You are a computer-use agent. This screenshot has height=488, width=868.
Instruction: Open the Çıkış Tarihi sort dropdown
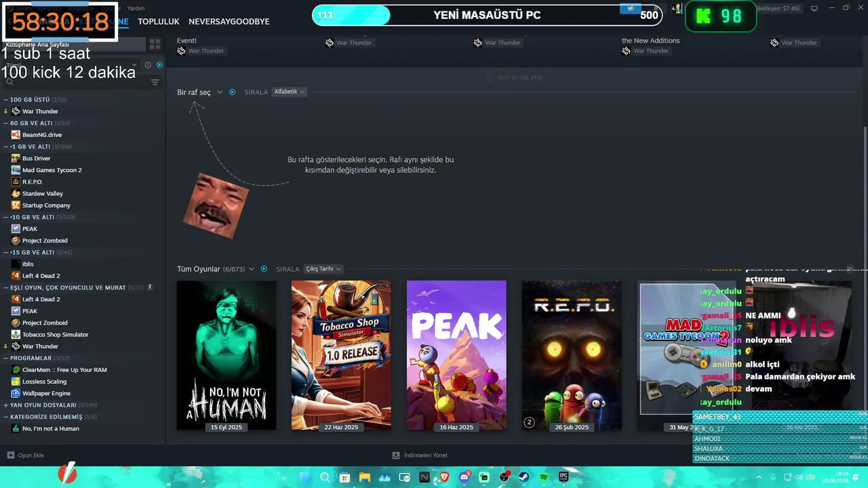coord(323,269)
